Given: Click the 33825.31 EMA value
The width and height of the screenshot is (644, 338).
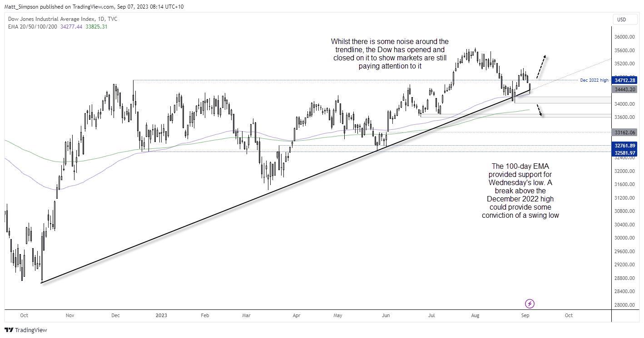Looking at the screenshot, I should [x=96, y=27].
